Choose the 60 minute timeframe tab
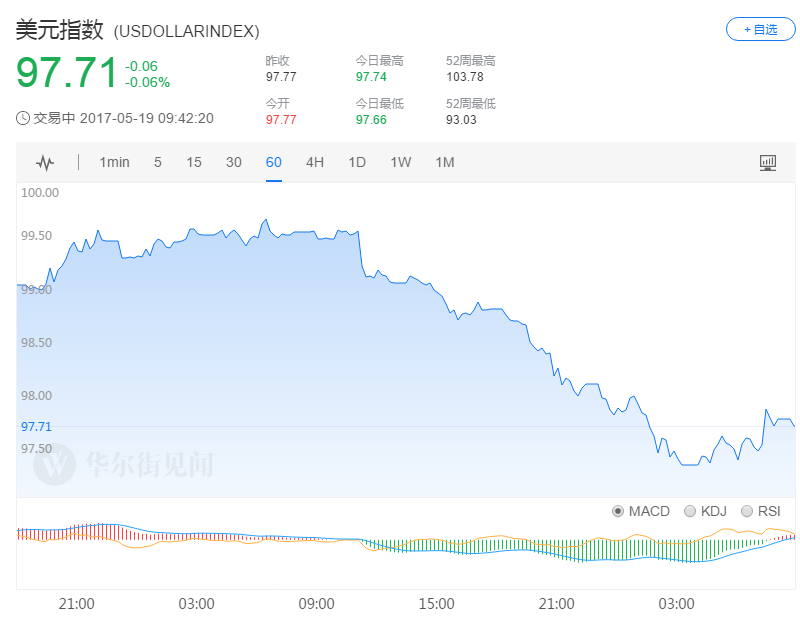Image resolution: width=800 pixels, height=631 pixels. click(x=274, y=163)
